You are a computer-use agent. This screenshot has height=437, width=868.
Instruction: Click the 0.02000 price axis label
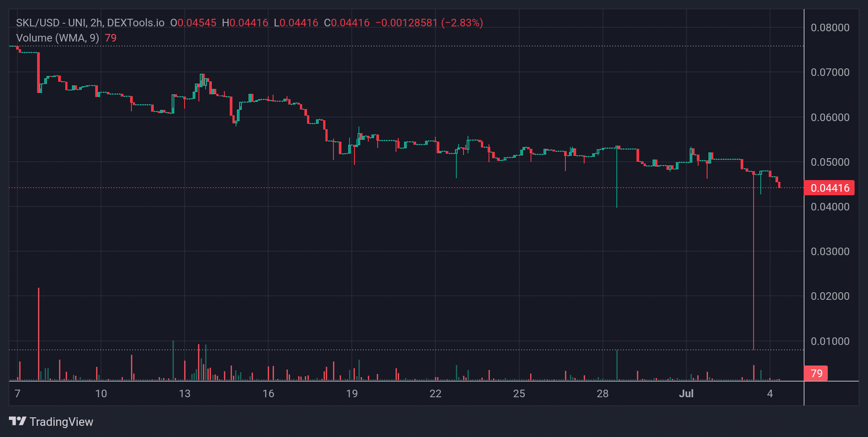tap(830, 296)
